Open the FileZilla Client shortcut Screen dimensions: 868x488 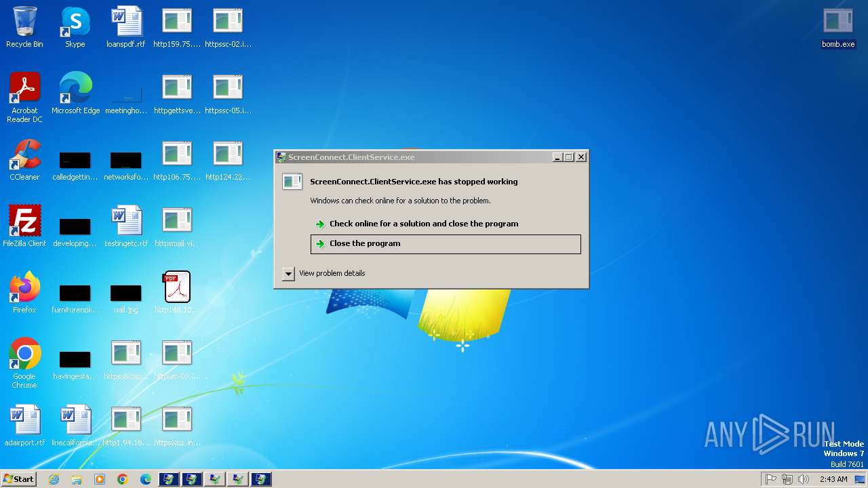coord(24,226)
